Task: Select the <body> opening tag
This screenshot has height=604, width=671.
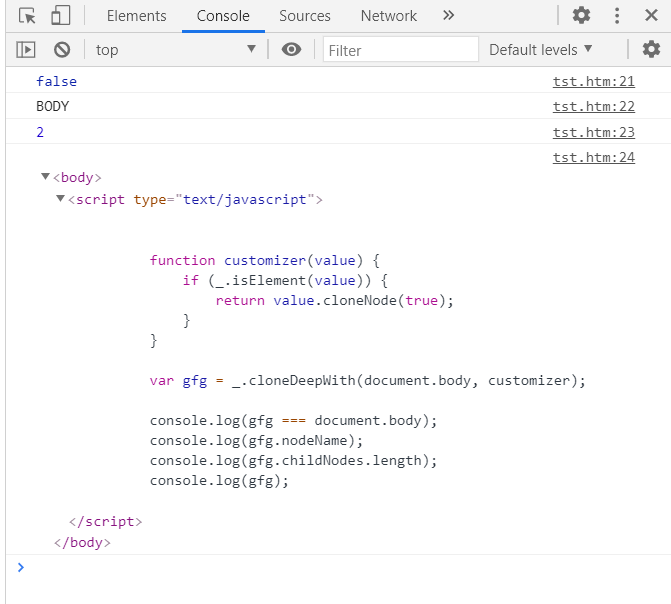Action: [x=77, y=177]
